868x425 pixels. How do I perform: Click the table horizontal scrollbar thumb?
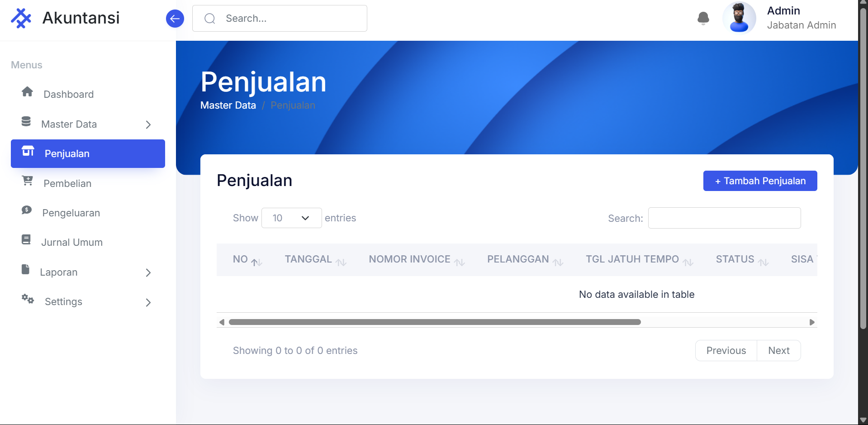[x=434, y=322]
